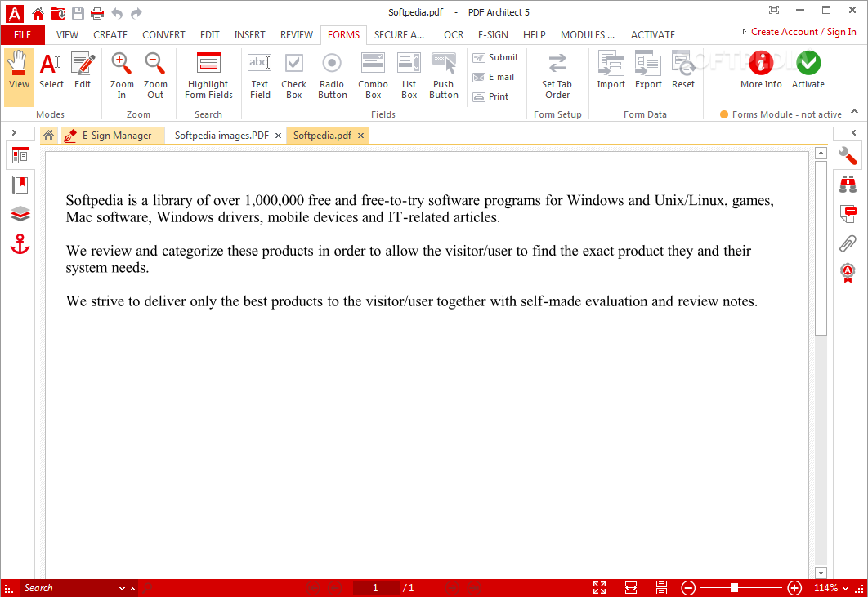868x597 pixels.
Task: Insert a Push Button field
Action: pos(444,75)
